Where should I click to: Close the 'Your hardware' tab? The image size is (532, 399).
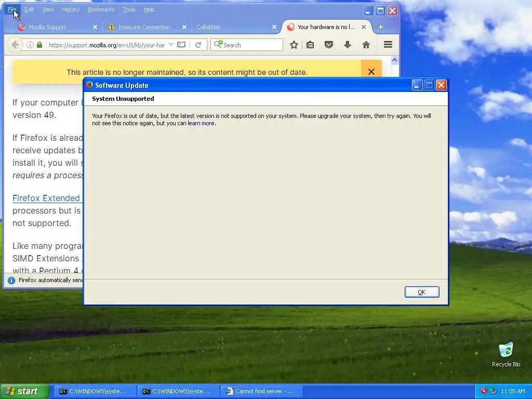363,27
